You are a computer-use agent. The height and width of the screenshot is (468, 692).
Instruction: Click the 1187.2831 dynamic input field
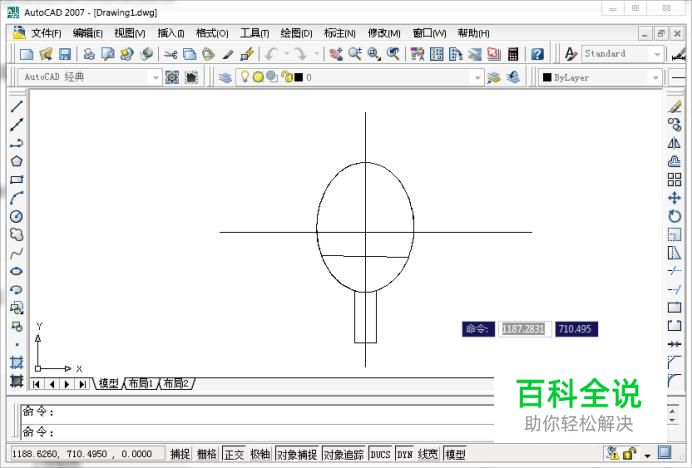click(523, 329)
